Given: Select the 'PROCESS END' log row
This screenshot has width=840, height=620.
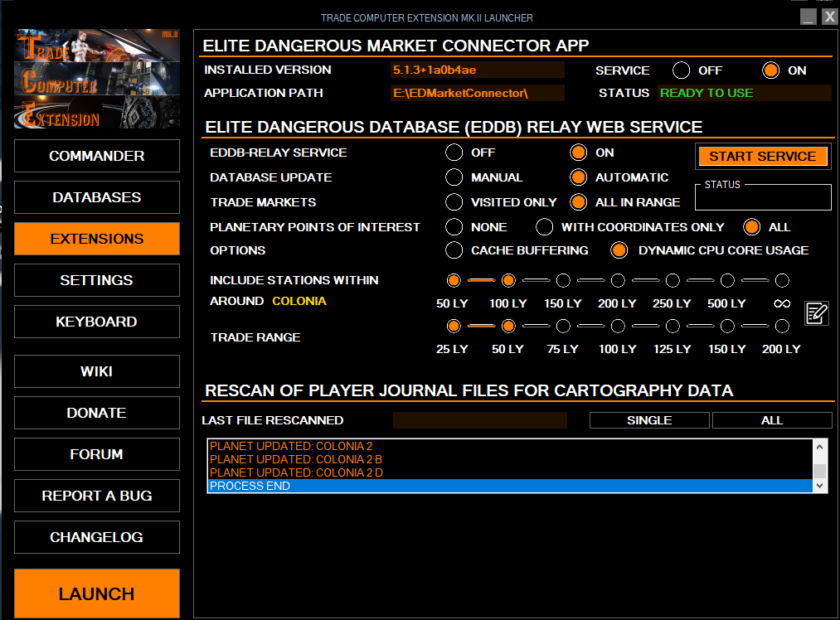Looking at the screenshot, I should (510, 486).
